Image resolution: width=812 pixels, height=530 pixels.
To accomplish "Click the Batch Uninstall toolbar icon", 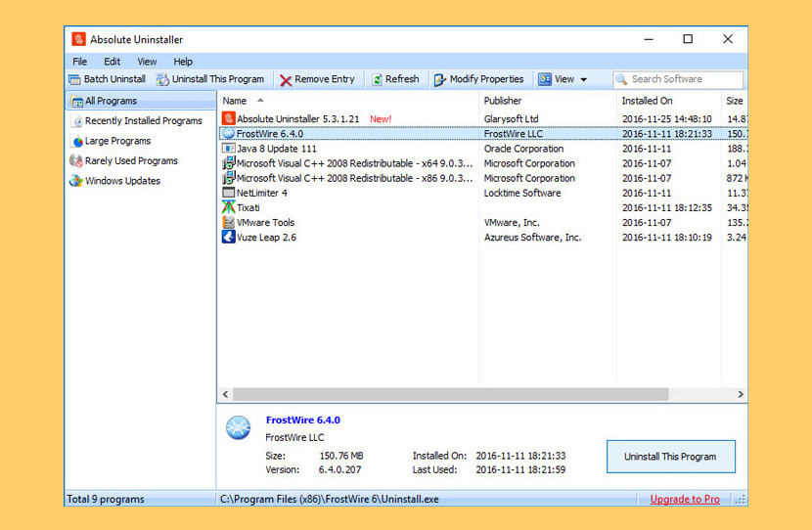I will coord(75,79).
